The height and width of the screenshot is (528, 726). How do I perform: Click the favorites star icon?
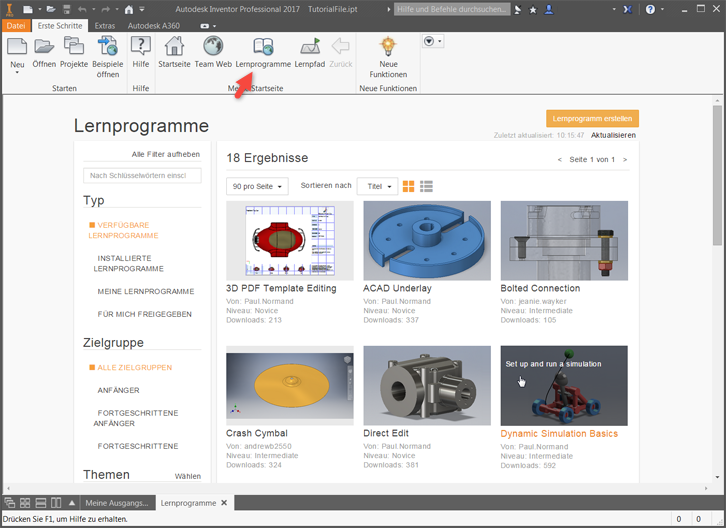pyautogui.click(x=533, y=10)
